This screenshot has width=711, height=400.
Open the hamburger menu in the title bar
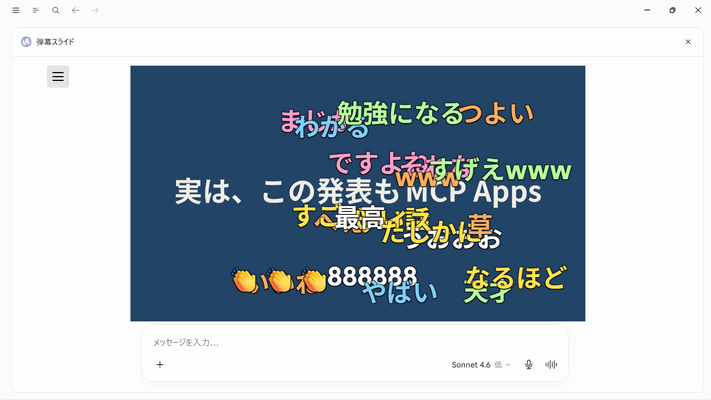[16, 10]
